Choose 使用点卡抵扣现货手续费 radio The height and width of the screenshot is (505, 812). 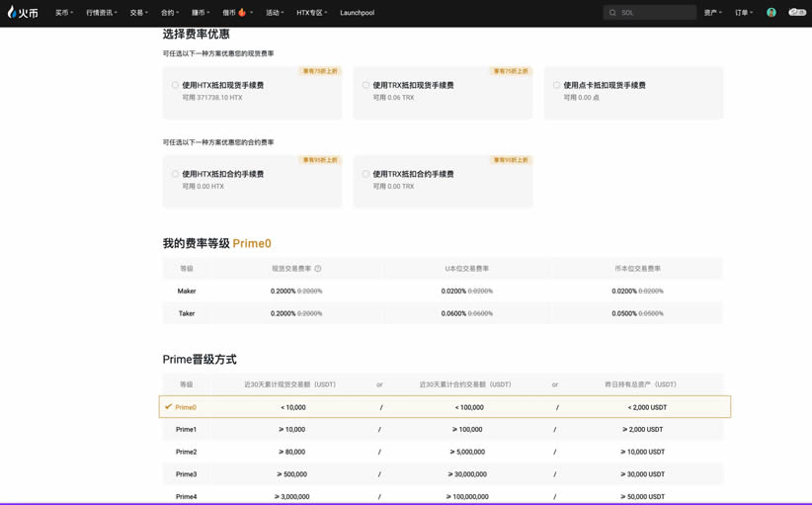click(x=557, y=86)
